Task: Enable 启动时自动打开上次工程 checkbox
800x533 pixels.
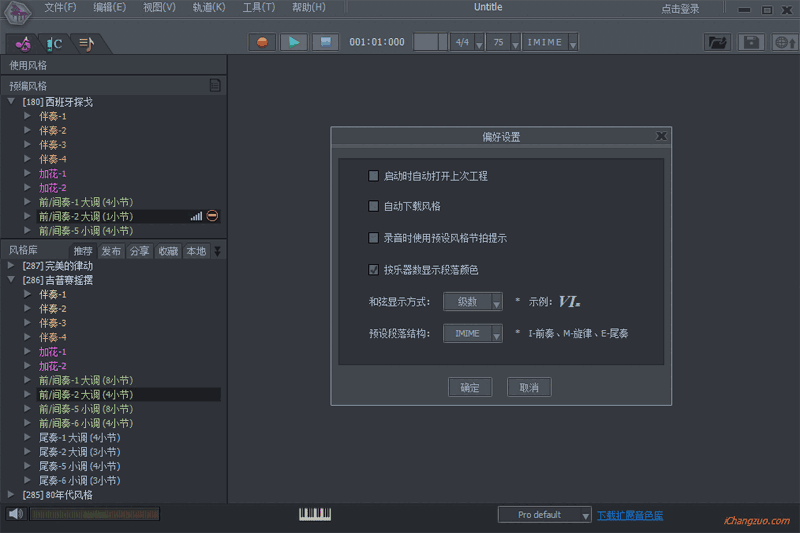Action: (x=374, y=176)
